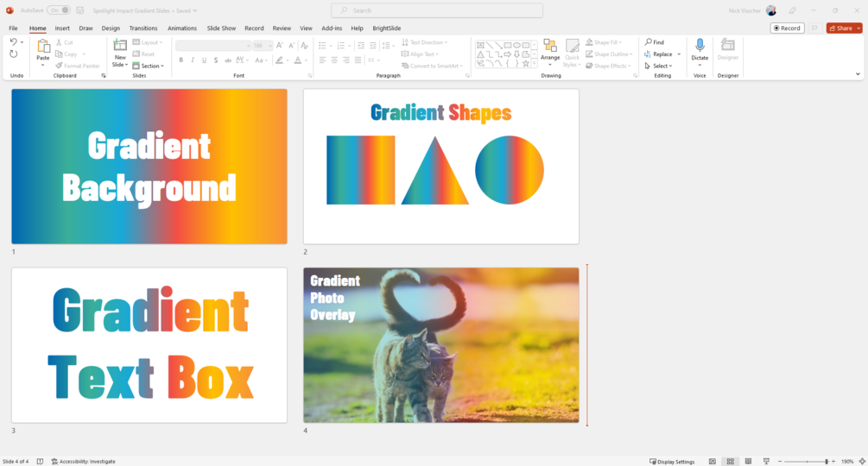Click the Find magnifier in Editing group
Image resolution: width=868 pixels, height=466 pixels.
(x=649, y=42)
